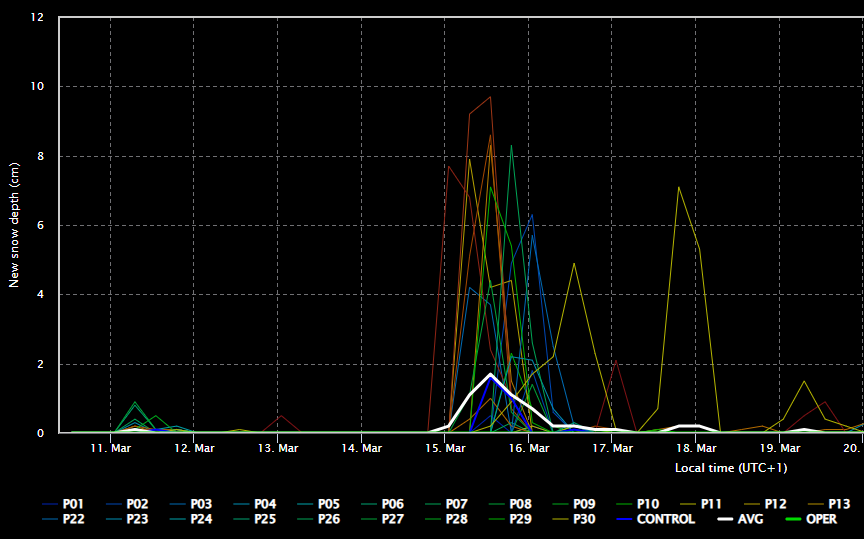Click the 'Local time (UTC+1)' axis title
The height and width of the screenshot is (539, 864).
click(x=716, y=467)
